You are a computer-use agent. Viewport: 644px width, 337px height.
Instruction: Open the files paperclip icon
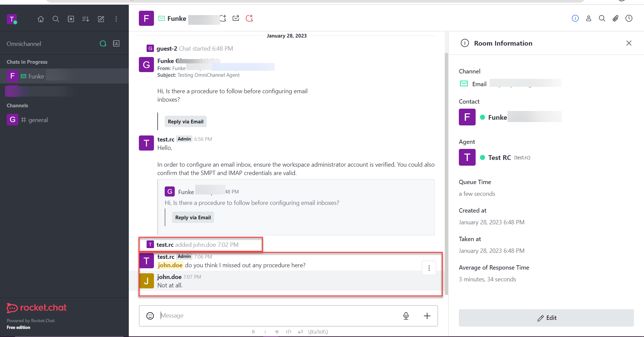coord(615,18)
